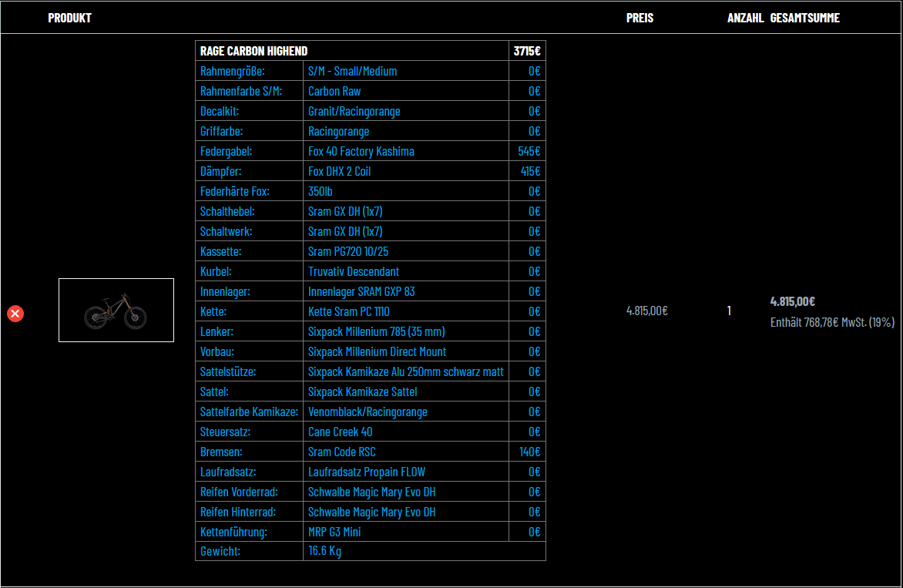The height and width of the screenshot is (588, 903).
Task: Click the red remove item icon
Action: click(15, 314)
